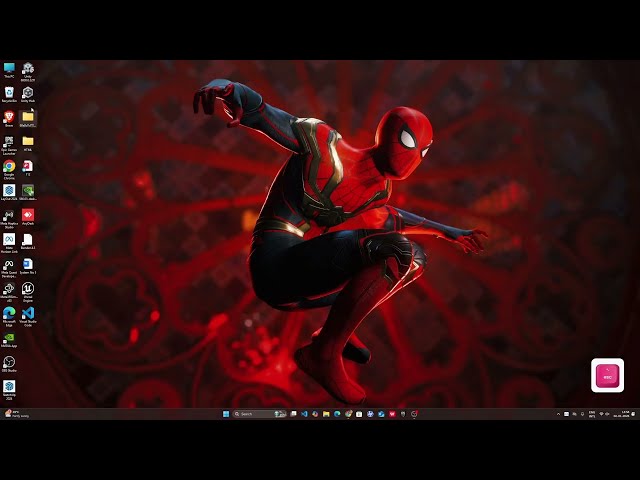The width and height of the screenshot is (640, 480).
Task: Open Epic Games Launcher shortcut
Action: pos(9,145)
